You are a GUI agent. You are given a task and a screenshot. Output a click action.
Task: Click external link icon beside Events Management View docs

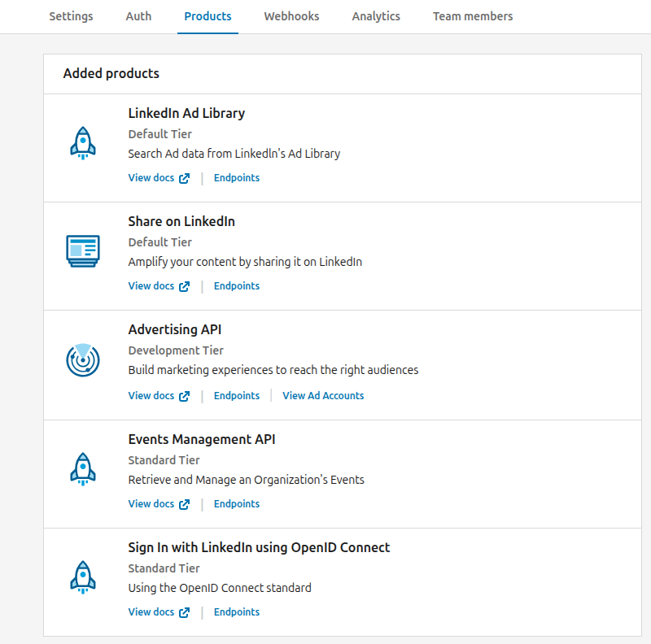[185, 505]
